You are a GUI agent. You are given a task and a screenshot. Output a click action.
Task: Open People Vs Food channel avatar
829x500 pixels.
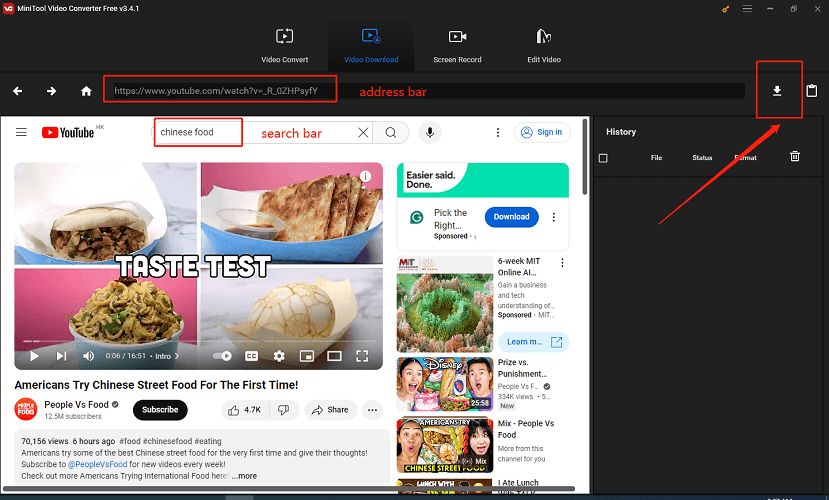26,410
